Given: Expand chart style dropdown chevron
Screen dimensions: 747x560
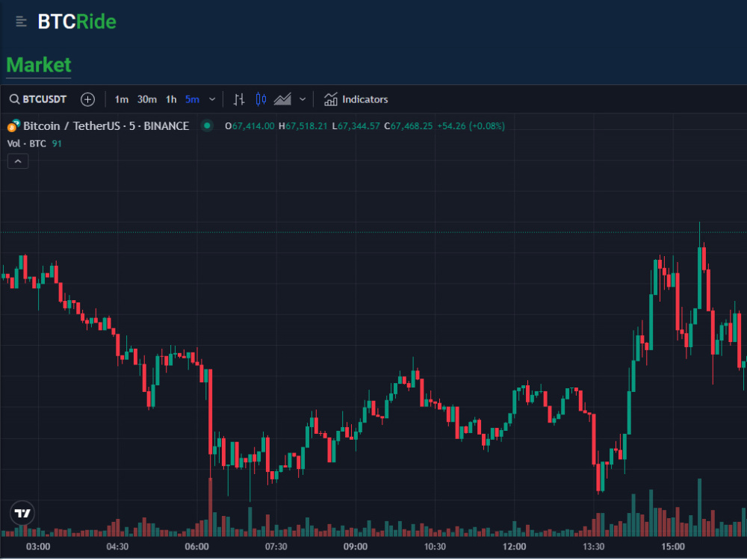Looking at the screenshot, I should (x=303, y=99).
